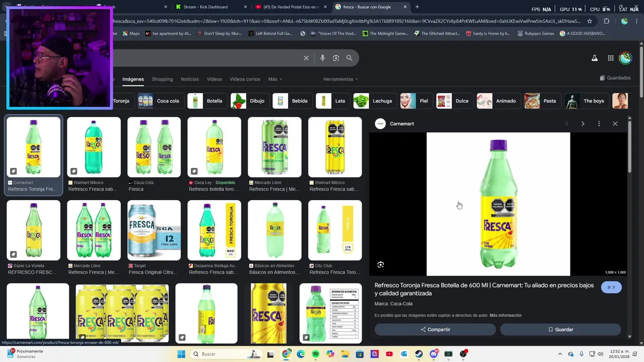Open Spotify from the taskbar
644x362 pixels.
[315, 354]
